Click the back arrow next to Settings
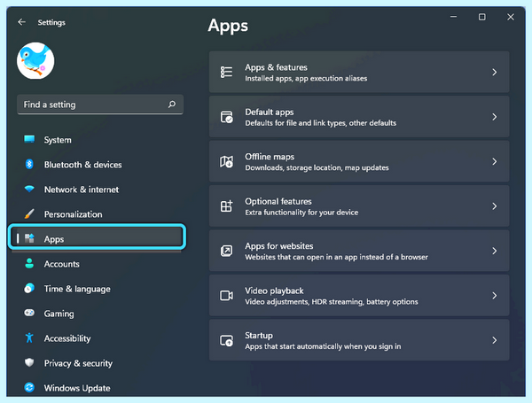The width and height of the screenshot is (532, 403). [x=21, y=22]
